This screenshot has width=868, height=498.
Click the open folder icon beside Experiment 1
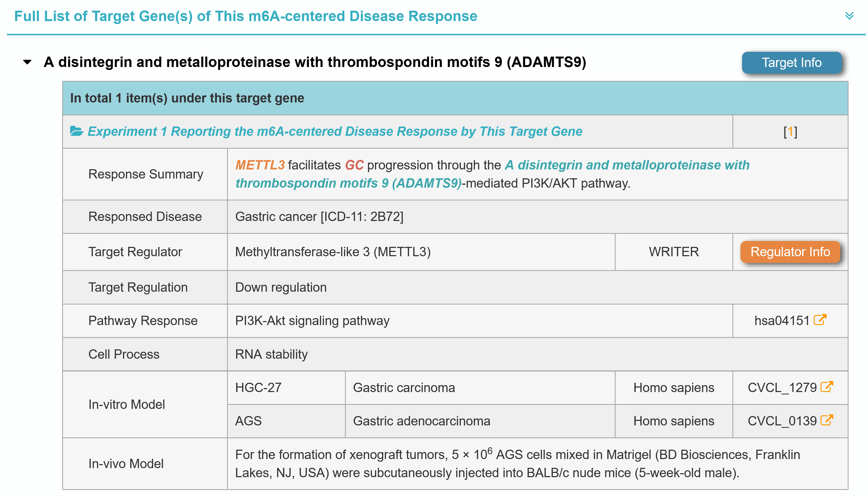coord(76,131)
